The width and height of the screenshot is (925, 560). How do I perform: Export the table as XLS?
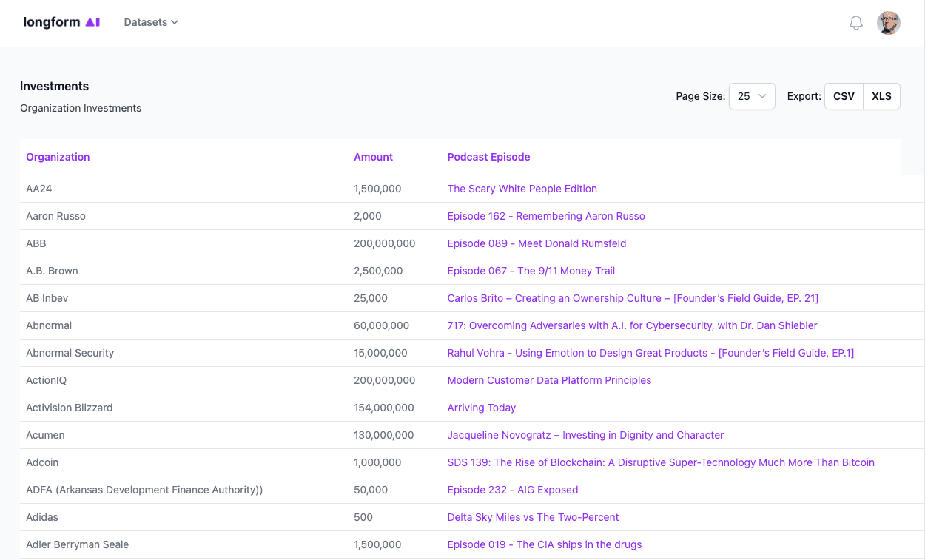881,96
